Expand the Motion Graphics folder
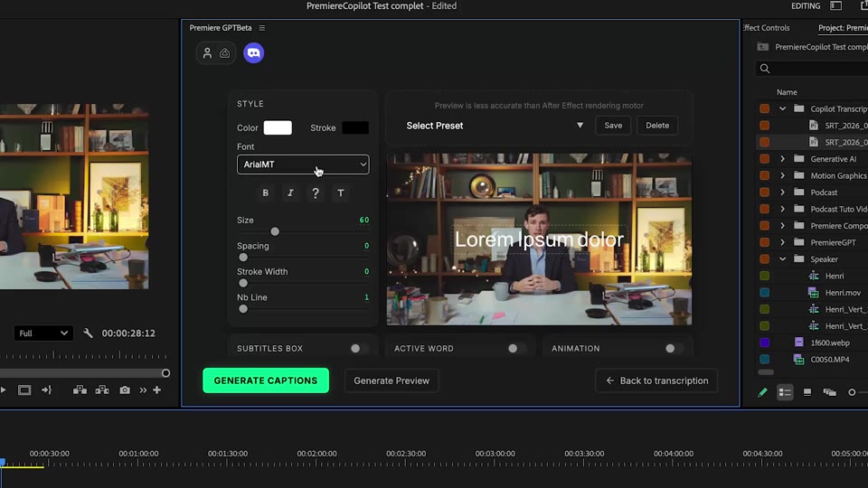The height and width of the screenshot is (488, 868). tap(782, 175)
